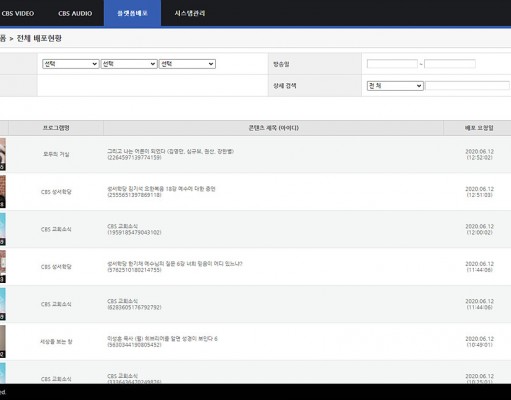Open the middle 선택 dropdown
Viewport: 511px width, 400px height.
[129, 64]
